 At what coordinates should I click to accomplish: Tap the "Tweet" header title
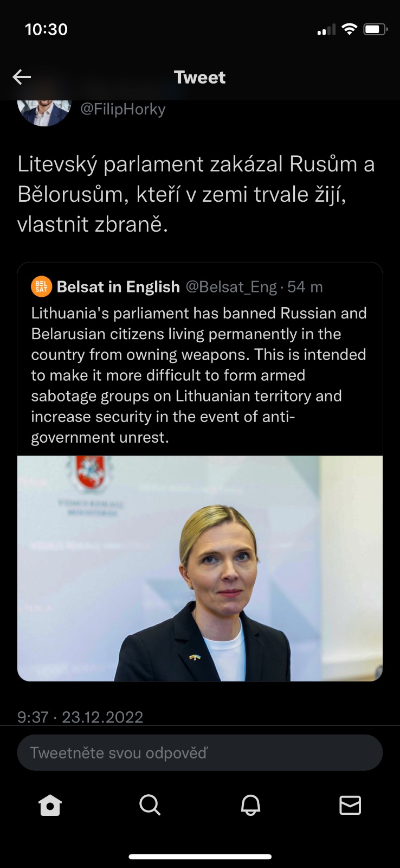coord(199,77)
